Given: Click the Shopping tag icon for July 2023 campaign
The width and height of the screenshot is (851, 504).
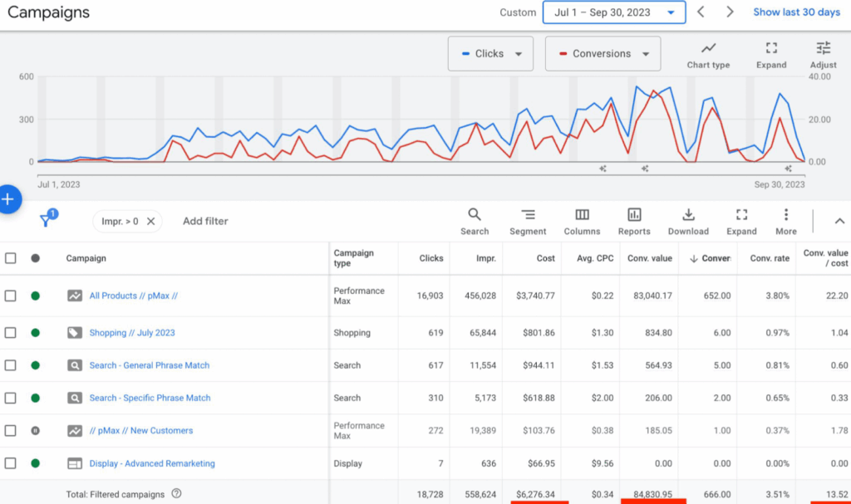Looking at the screenshot, I should pos(74,333).
